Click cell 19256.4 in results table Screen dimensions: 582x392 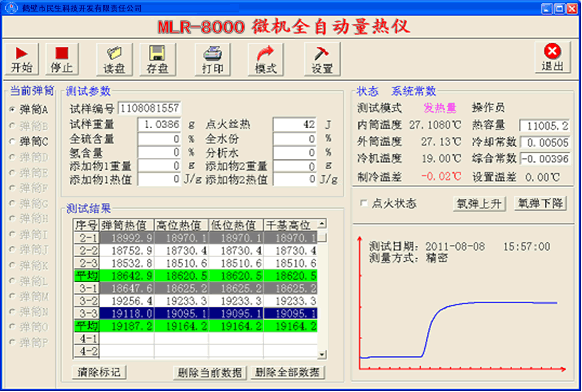127,301
